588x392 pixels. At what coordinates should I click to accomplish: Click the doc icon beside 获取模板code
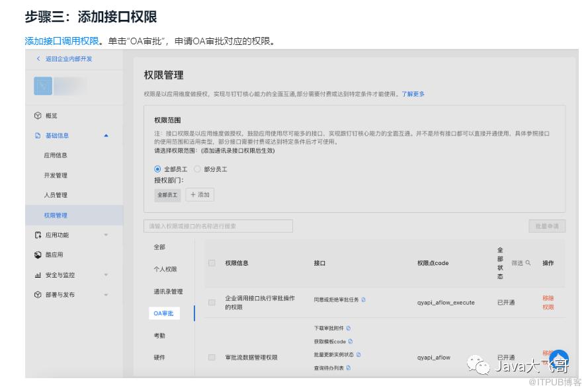click(x=351, y=342)
